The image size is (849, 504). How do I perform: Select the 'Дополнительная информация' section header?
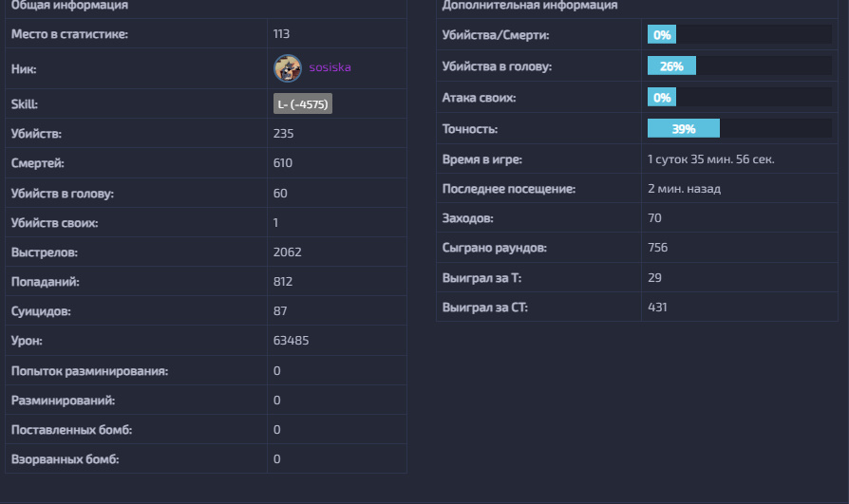[x=516, y=6]
